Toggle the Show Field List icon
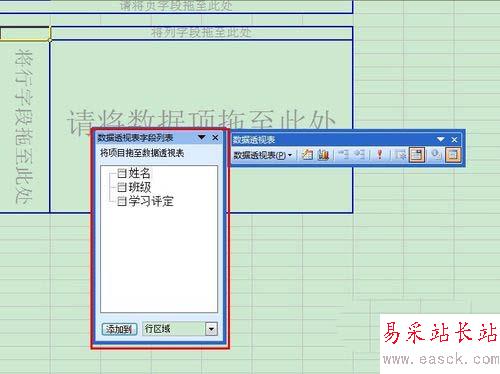The height and width of the screenshot is (374, 500). click(453, 155)
